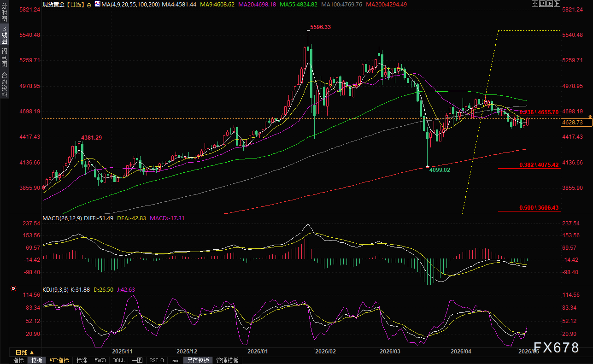Apply the 一图 template

pyautogui.click(x=137, y=360)
